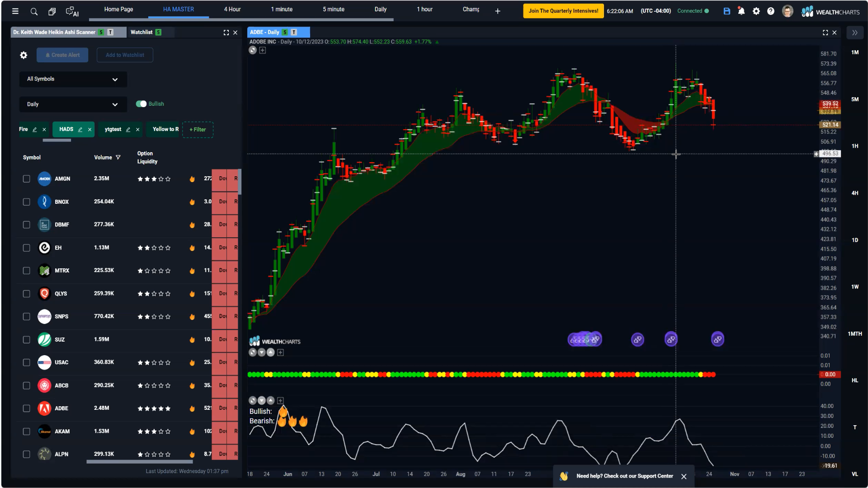Select 1W timeframe in sidebar
The image size is (868, 488).
tap(855, 287)
